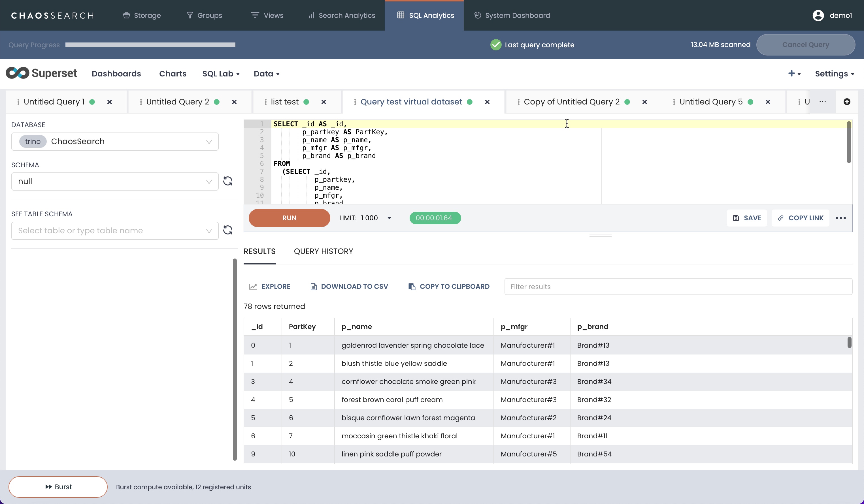864x504 pixels.
Task: Switch to the Query History tab
Action: (x=323, y=251)
